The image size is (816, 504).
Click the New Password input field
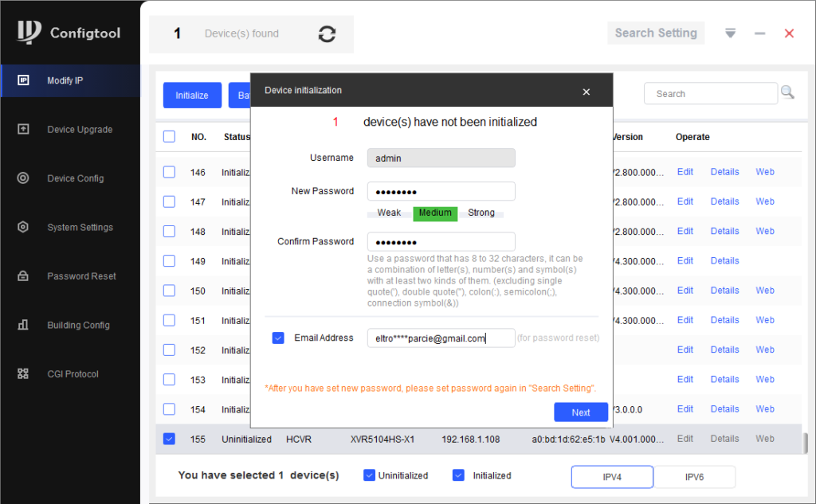pos(441,192)
